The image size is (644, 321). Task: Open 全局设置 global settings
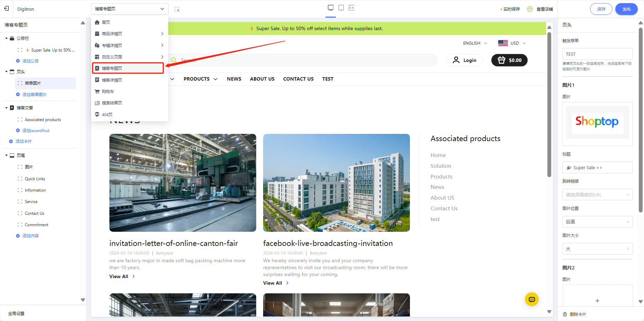click(16, 313)
